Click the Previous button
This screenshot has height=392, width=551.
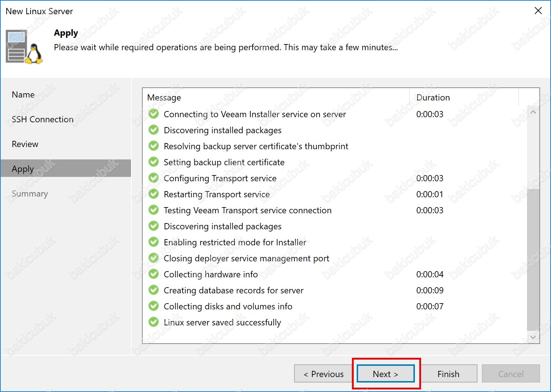[x=323, y=374]
